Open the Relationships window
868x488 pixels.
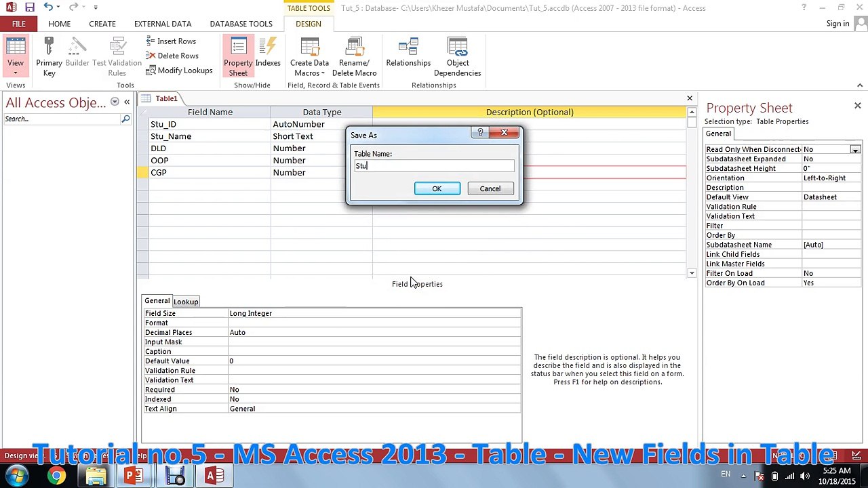(x=408, y=52)
